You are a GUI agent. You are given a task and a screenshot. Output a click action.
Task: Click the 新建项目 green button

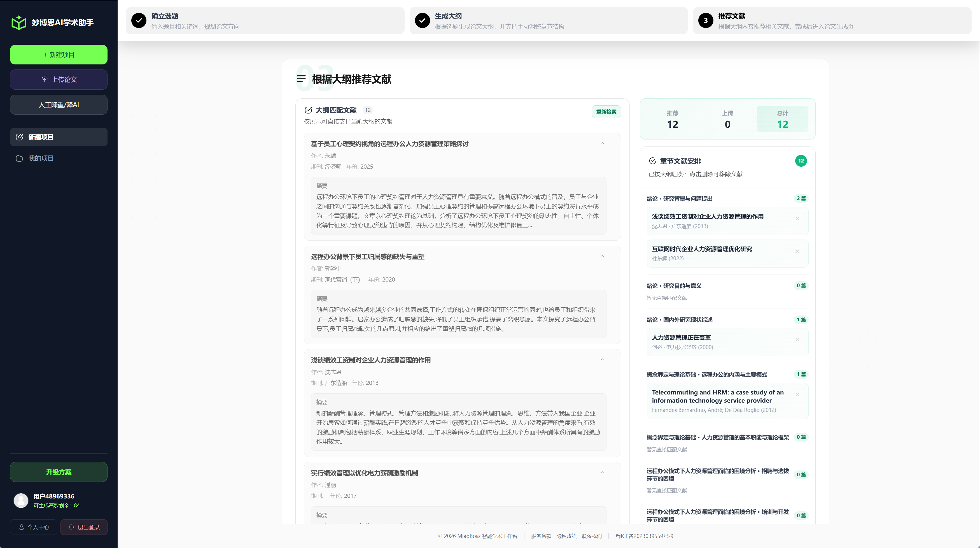click(x=59, y=54)
